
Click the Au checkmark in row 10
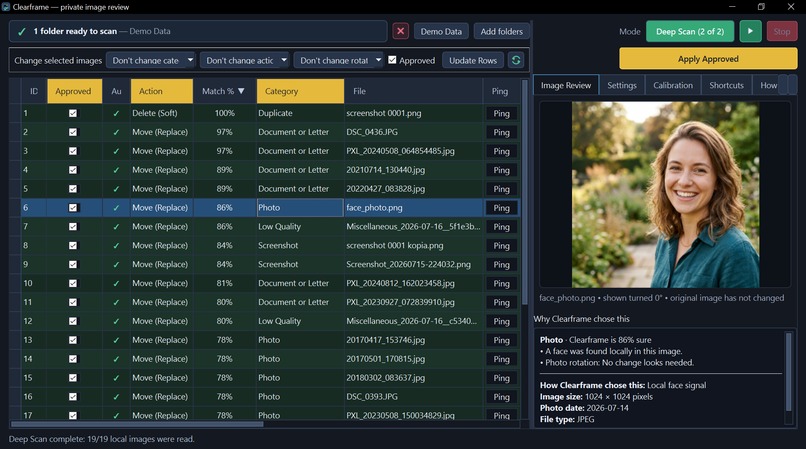tap(116, 283)
